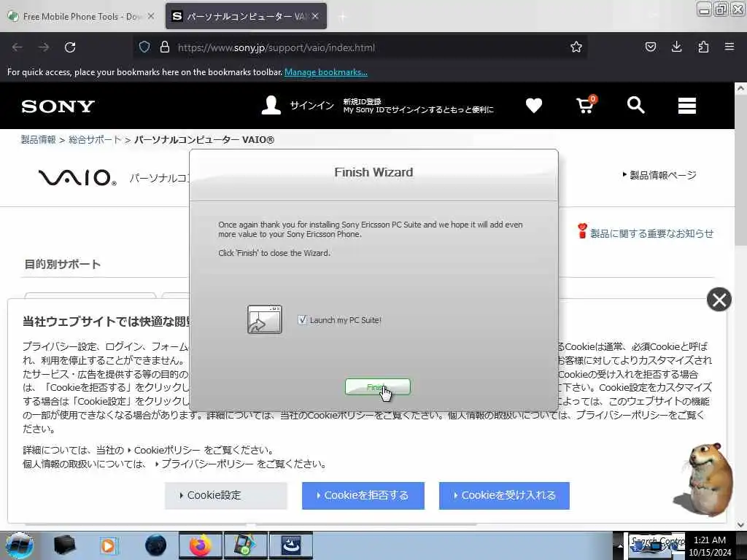Image resolution: width=747 pixels, height=560 pixels.
Task: Open the extensions puzzle icon
Action: pyautogui.click(x=703, y=47)
